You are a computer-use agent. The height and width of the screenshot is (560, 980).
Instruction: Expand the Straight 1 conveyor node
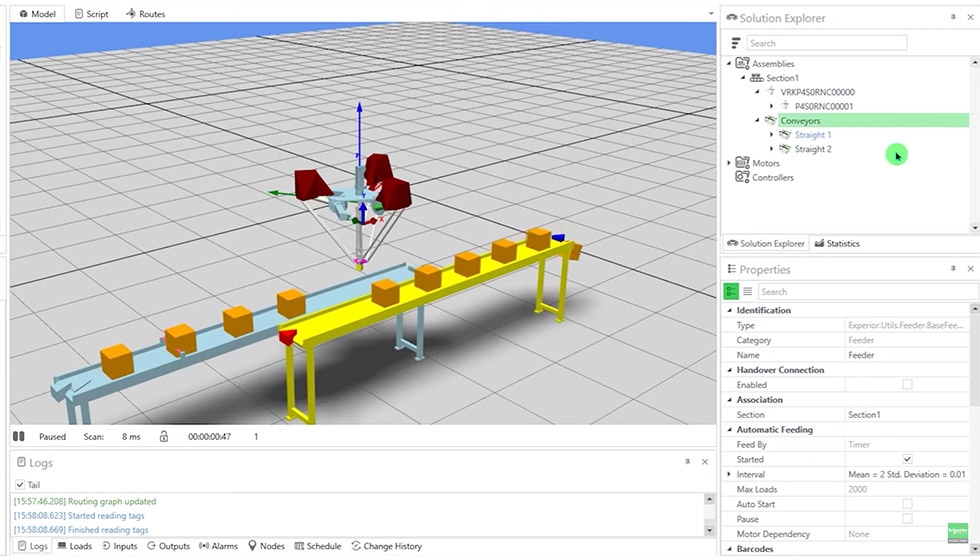point(772,134)
